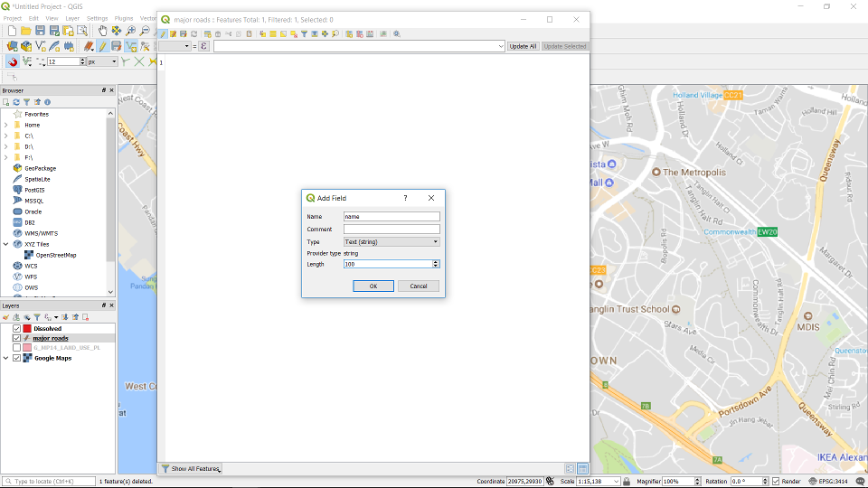The image size is (868, 488).
Task: Click Cancel in Add Field dialog
Action: [x=419, y=286]
